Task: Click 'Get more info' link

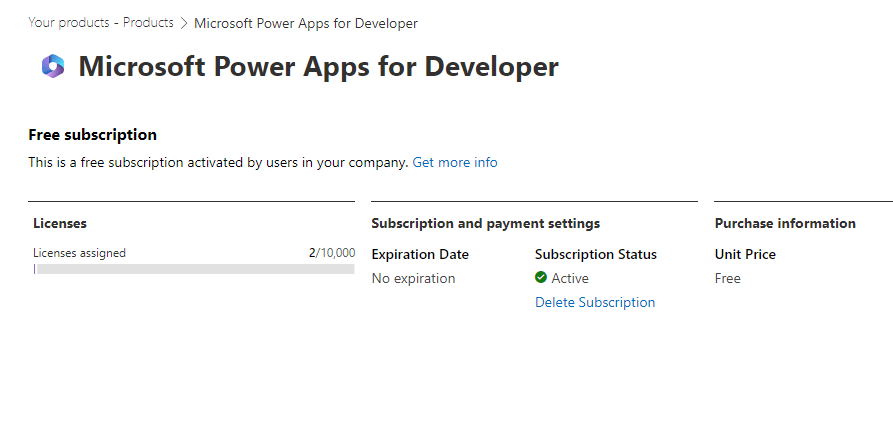Action: 455,162
